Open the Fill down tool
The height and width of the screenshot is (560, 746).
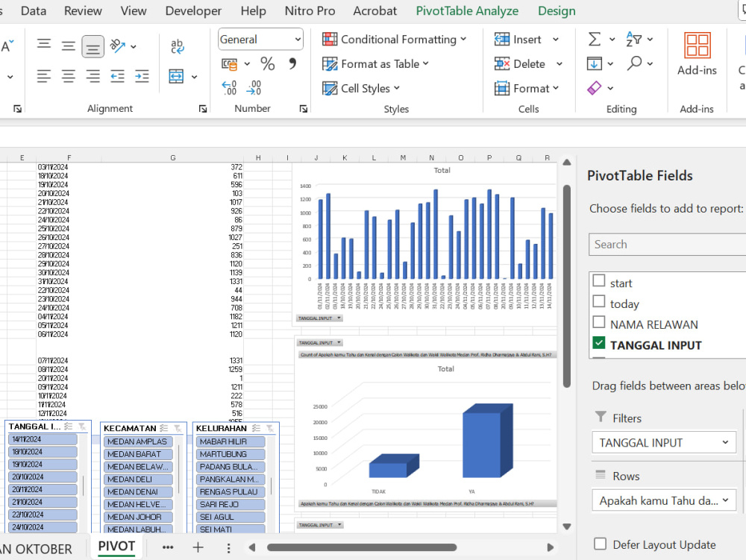[595, 63]
